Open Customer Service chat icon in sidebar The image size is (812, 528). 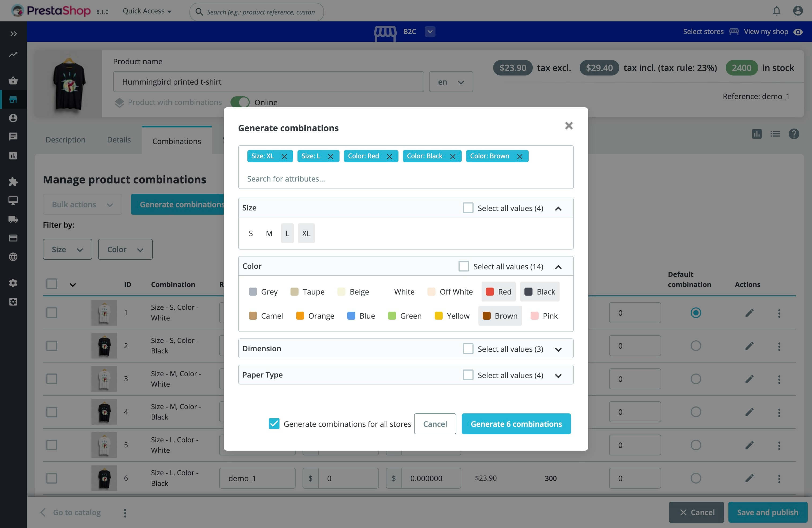(x=13, y=137)
